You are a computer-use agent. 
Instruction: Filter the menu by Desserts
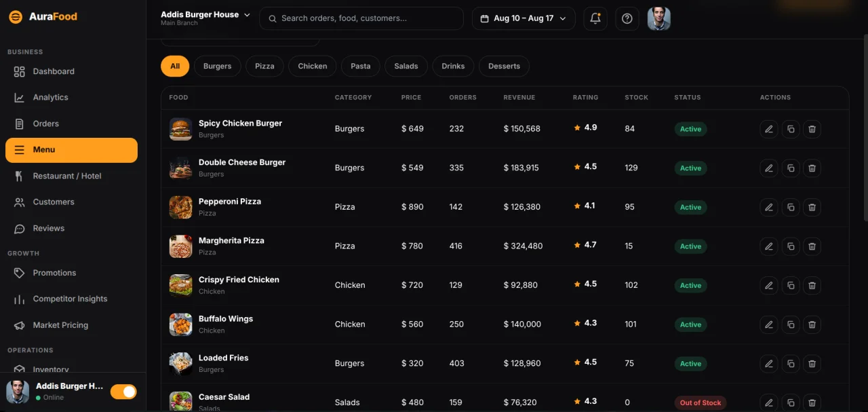click(504, 66)
